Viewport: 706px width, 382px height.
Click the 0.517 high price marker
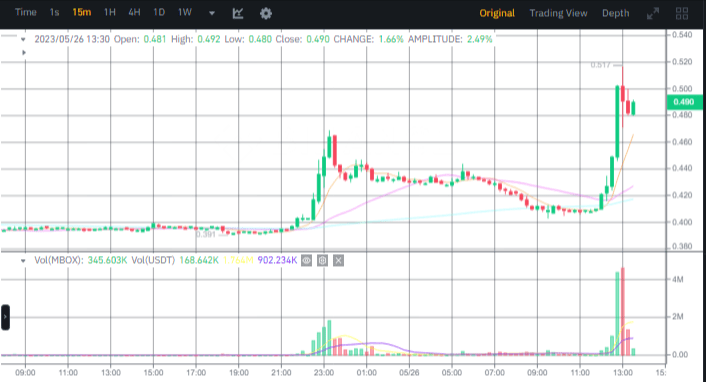(601, 65)
